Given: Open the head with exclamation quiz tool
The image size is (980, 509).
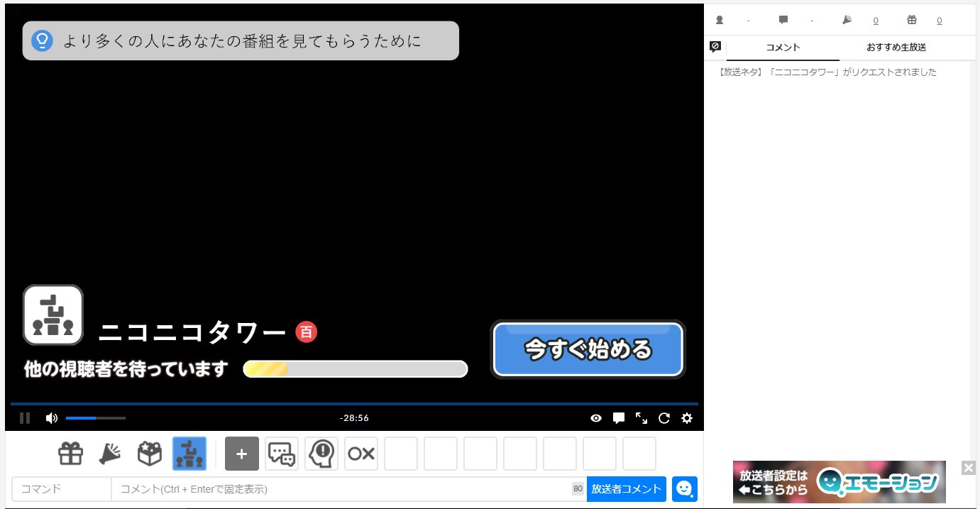Looking at the screenshot, I should 321,454.
